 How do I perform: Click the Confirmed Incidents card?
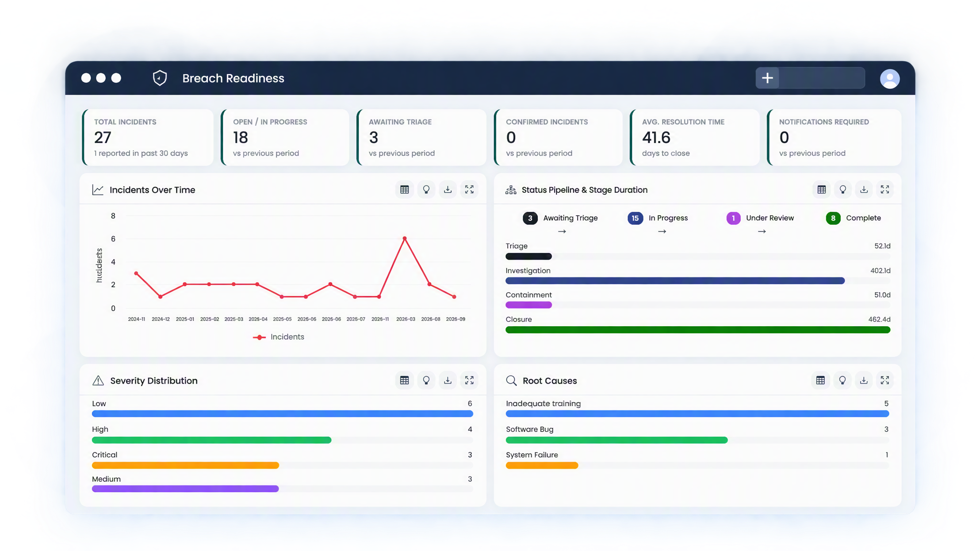coord(558,137)
